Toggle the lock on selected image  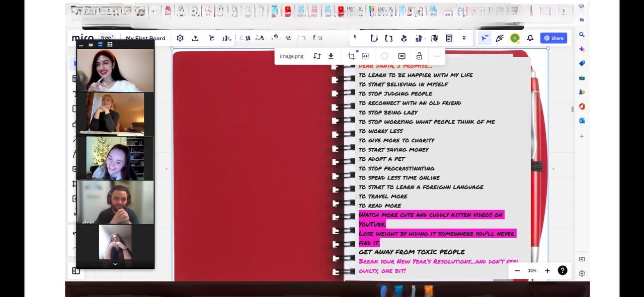pyautogui.click(x=419, y=56)
